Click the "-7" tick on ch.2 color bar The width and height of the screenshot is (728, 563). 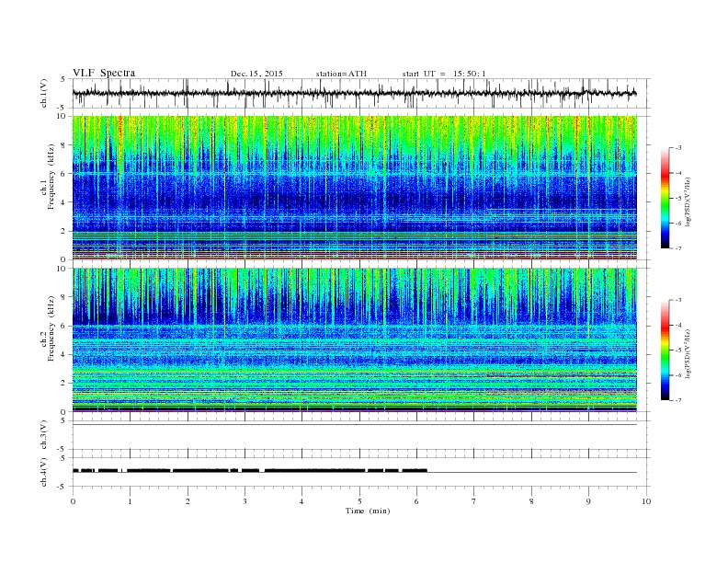click(678, 400)
